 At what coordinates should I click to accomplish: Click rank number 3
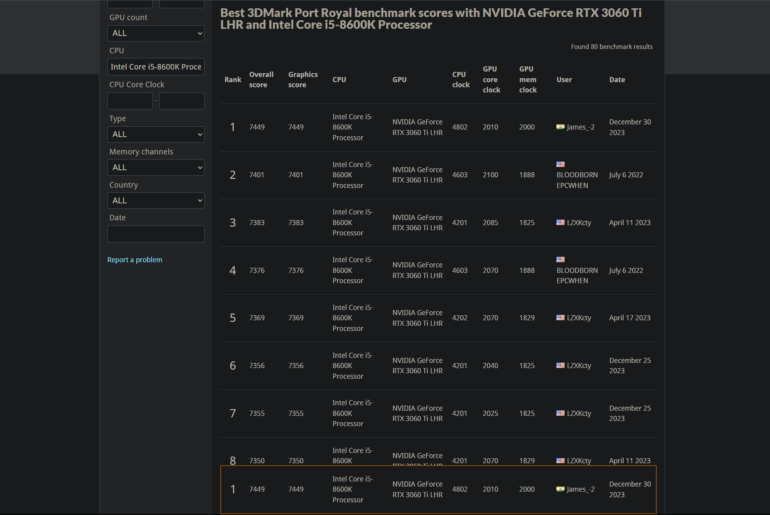(x=233, y=223)
